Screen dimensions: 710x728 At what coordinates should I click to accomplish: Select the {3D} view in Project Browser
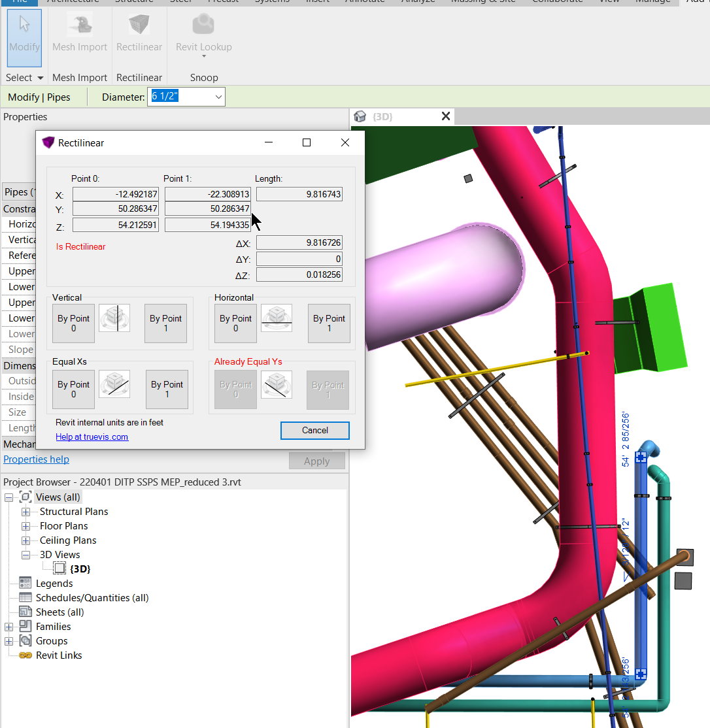(x=80, y=569)
